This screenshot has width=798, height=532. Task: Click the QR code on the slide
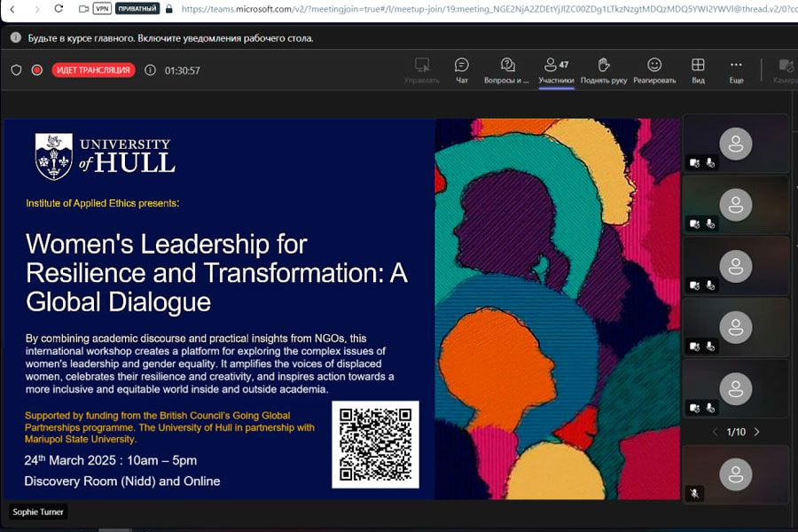tap(376, 444)
